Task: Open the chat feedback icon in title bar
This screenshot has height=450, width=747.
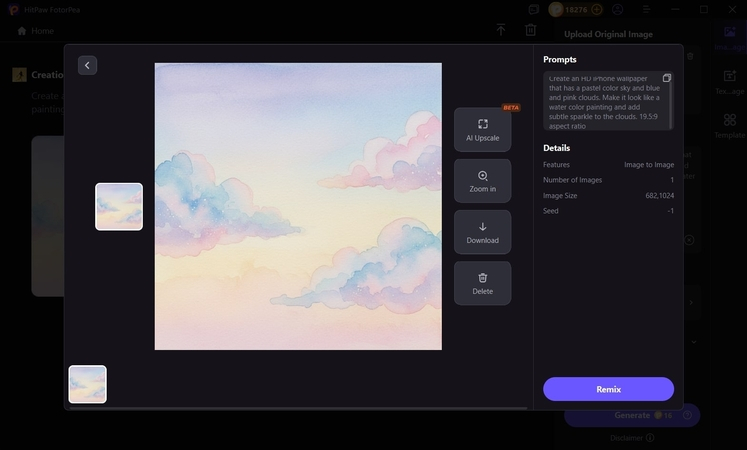Action: pos(534,10)
